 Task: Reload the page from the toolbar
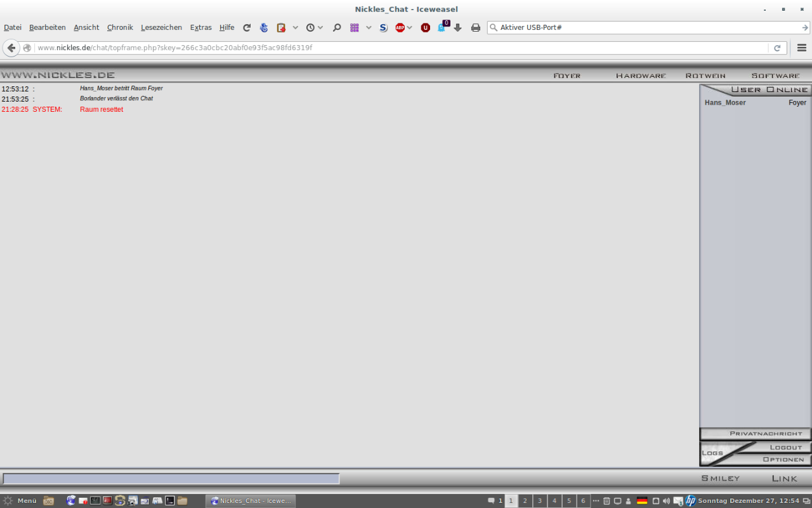[x=247, y=27]
